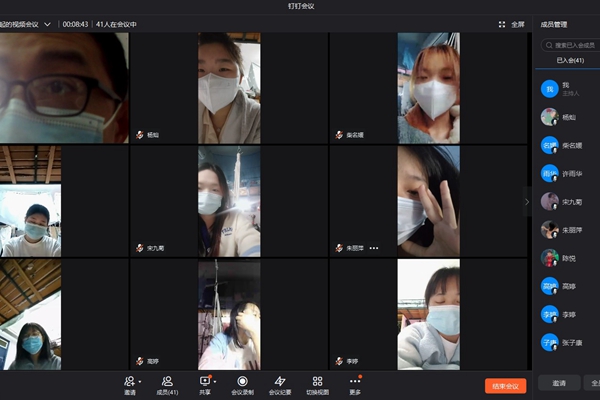
Task: Click muted mic icon on 朱丽萍 tile
Action: point(339,248)
